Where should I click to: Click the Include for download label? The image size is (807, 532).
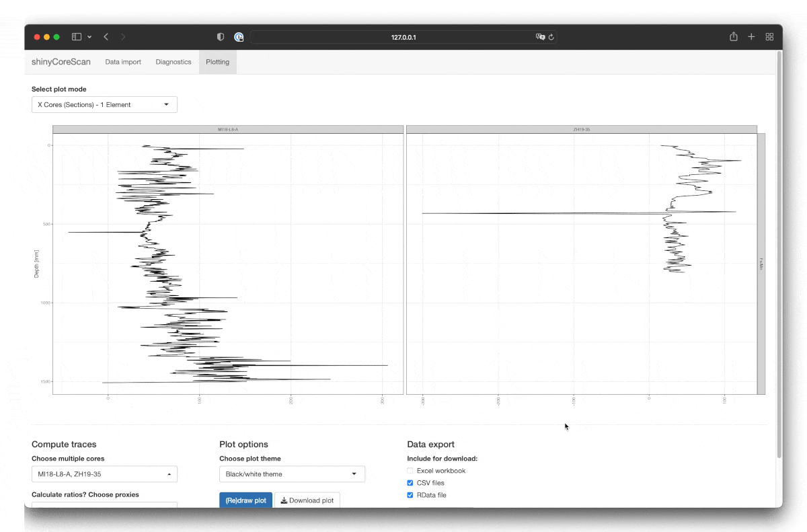(x=443, y=459)
